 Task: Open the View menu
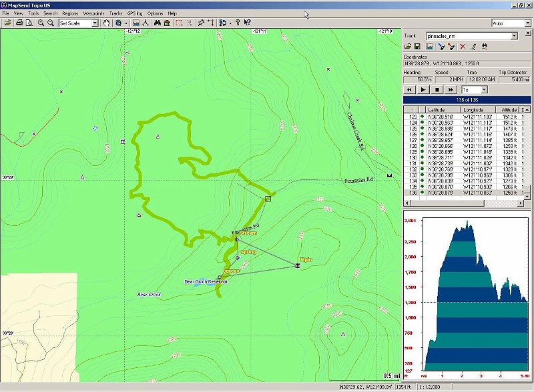click(19, 13)
